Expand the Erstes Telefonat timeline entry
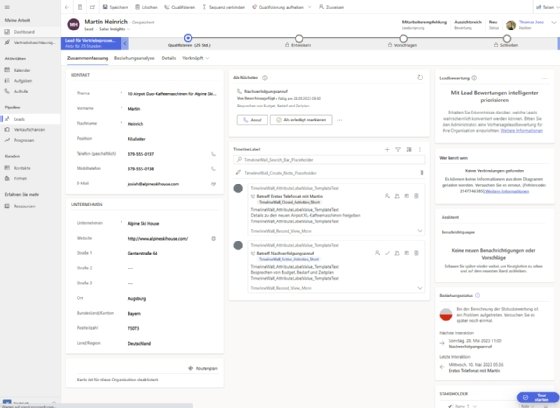 point(420,231)
